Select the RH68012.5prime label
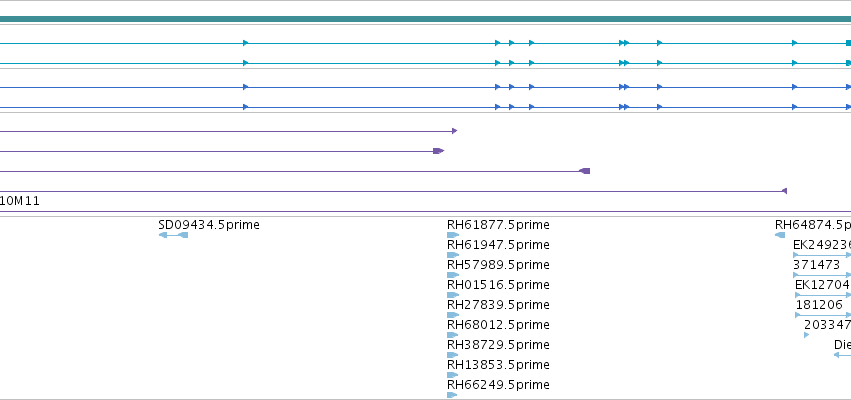 pyautogui.click(x=498, y=325)
